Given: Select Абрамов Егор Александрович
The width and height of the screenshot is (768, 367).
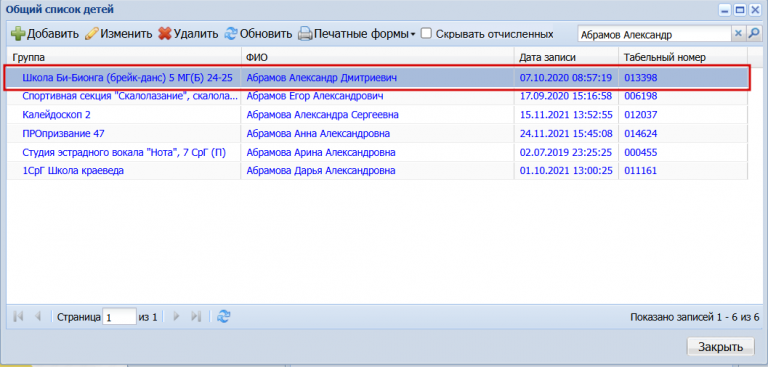Looking at the screenshot, I should (x=378, y=96).
